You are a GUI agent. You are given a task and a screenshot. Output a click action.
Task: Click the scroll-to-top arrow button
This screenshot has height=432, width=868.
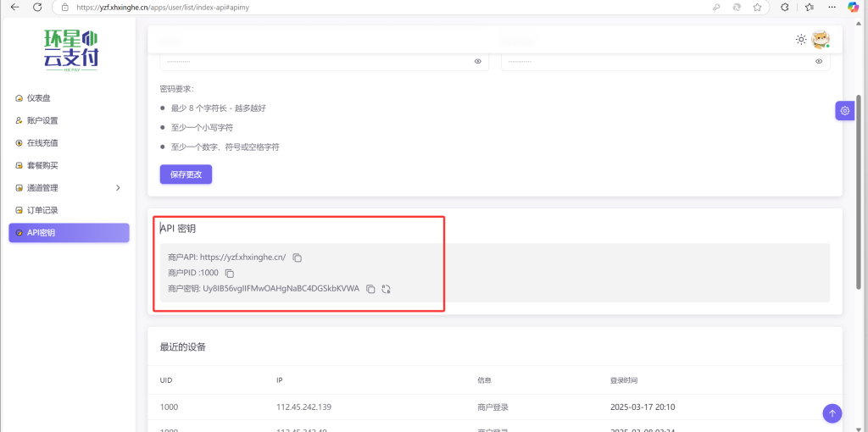point(832,413)
